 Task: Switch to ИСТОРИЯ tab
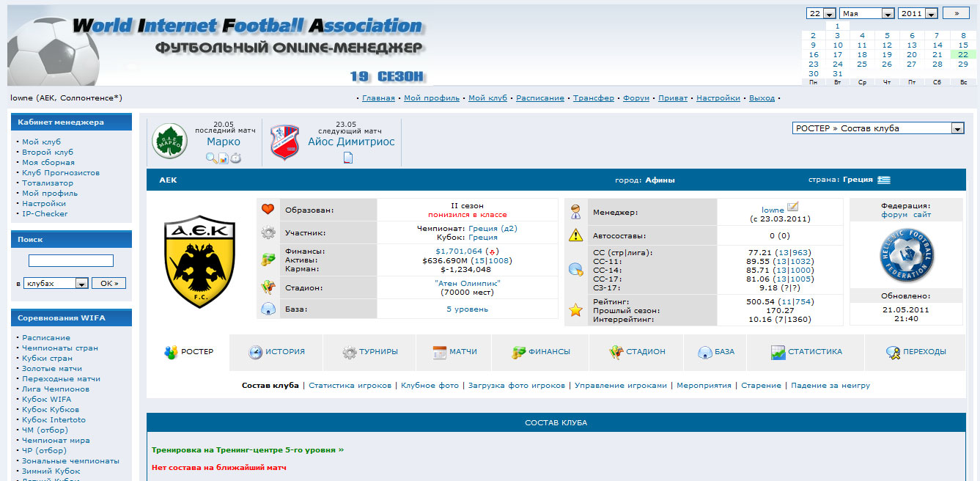(276, 352)
